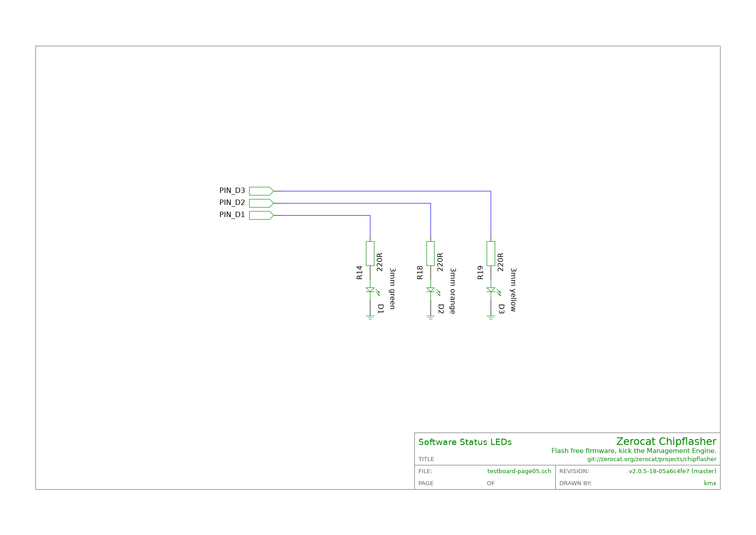Select the PIN_D3 input port symbol

pyautogui.click(x=261, y=191)
